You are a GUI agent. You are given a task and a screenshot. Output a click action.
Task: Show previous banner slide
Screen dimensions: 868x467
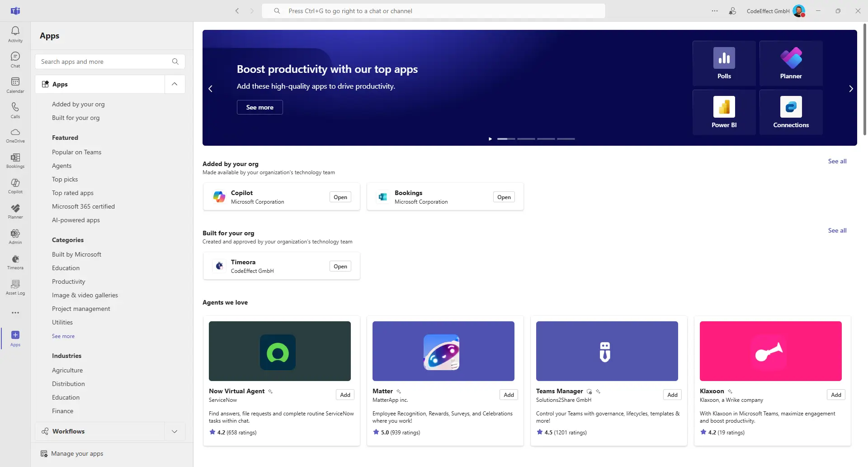pos(210,89)
